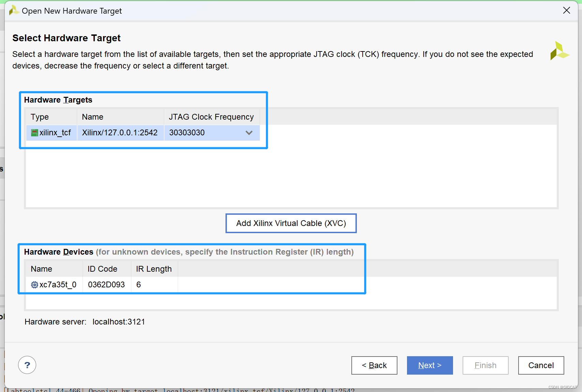The width and height of the screenshot is (582, 392).
Task: Proceed with the Next button
Action: (x=430, y=365)
